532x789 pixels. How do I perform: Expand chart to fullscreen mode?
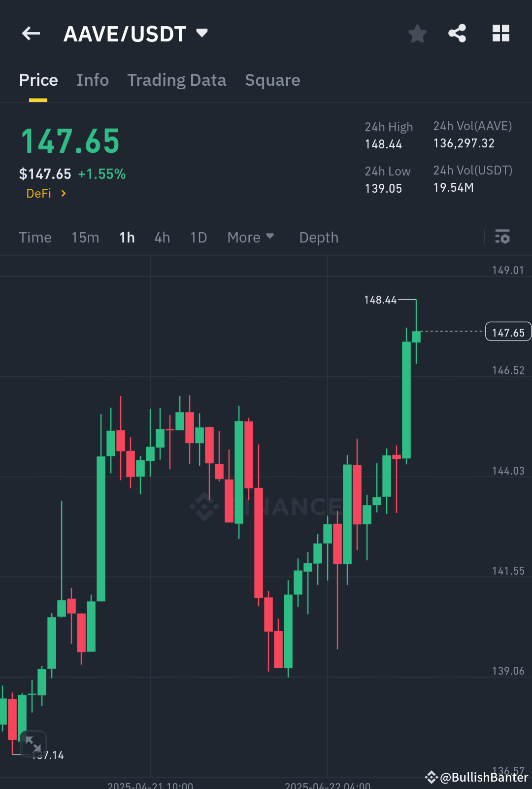pos(33,744)
